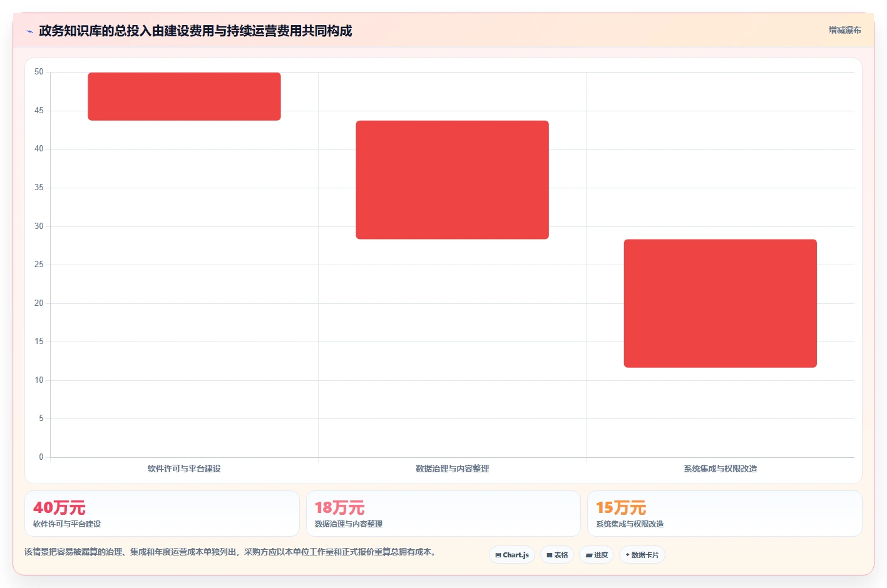This screenshot has width=887, height=588.
Task: Click x-axis label 系统集成与权限改造
Action: click(720, 469)
